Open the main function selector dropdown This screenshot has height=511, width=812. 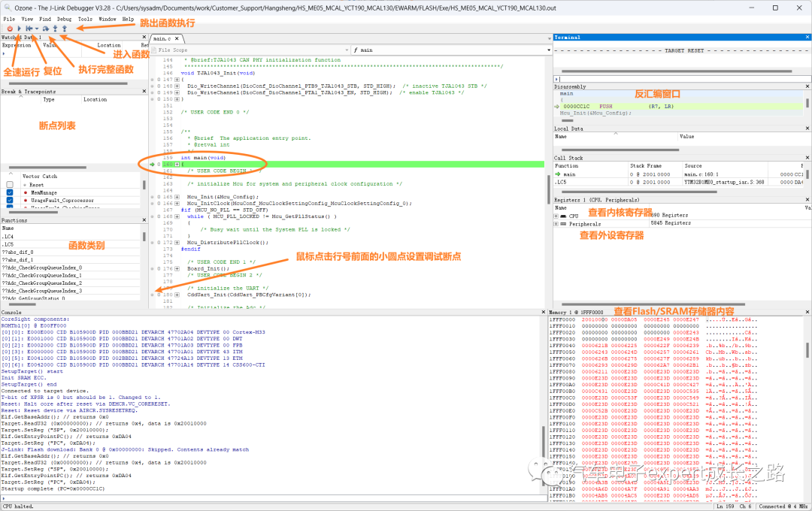tap(548, 50)
